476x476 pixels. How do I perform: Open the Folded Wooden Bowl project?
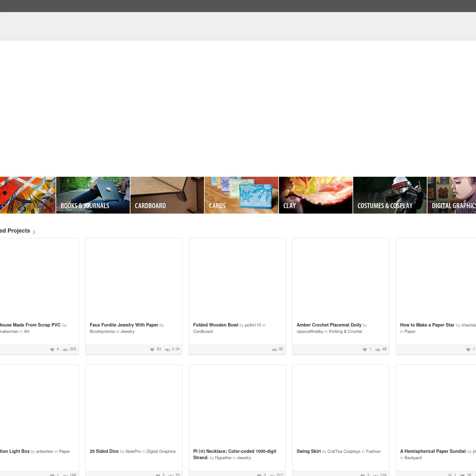(216, 325)
